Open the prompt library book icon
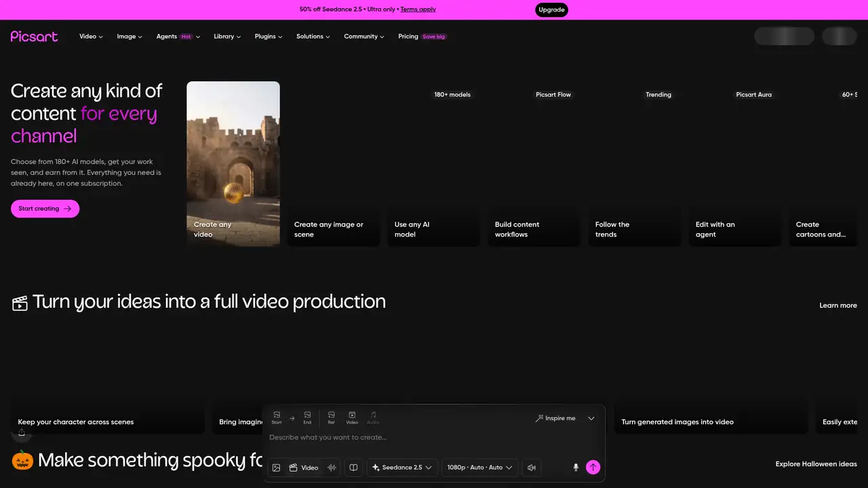 pyautogui.click(x=353, y=468)
